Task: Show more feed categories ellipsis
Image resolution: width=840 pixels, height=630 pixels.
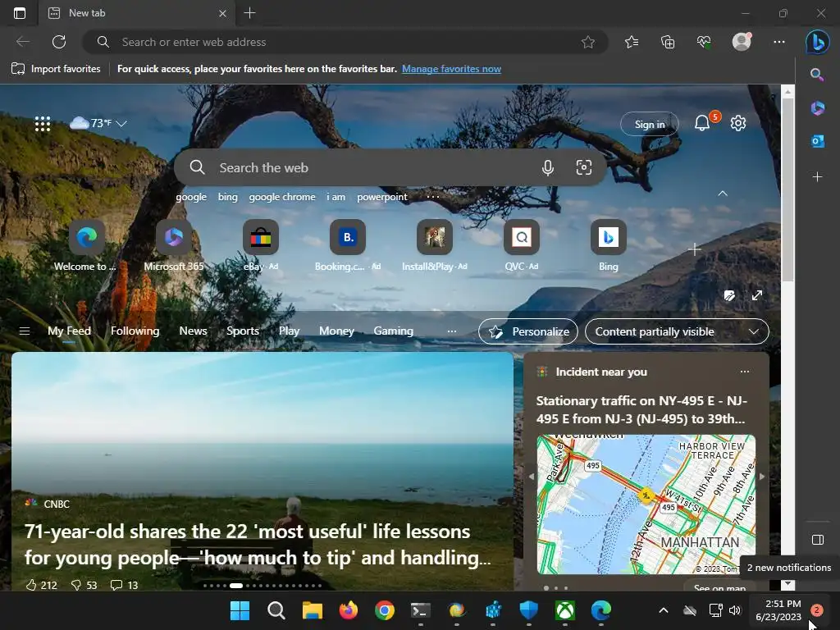Action: pyautogui.click(x=452, y=331)
